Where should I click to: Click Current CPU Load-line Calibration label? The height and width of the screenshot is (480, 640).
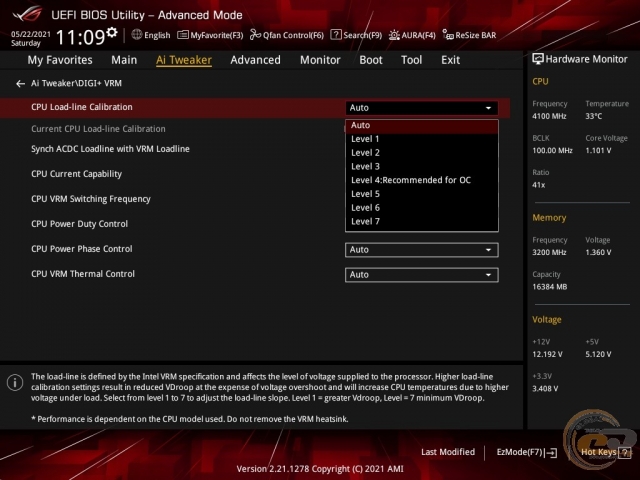(98, 129)
